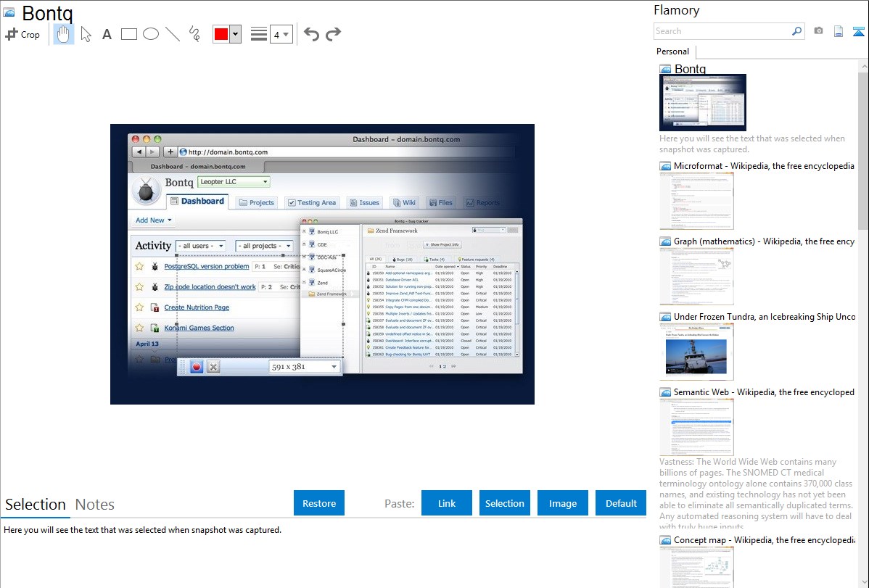The image size is (869, 588).
Task: Click the large Bontq snapshot preview image
Action: pos(322,265)
